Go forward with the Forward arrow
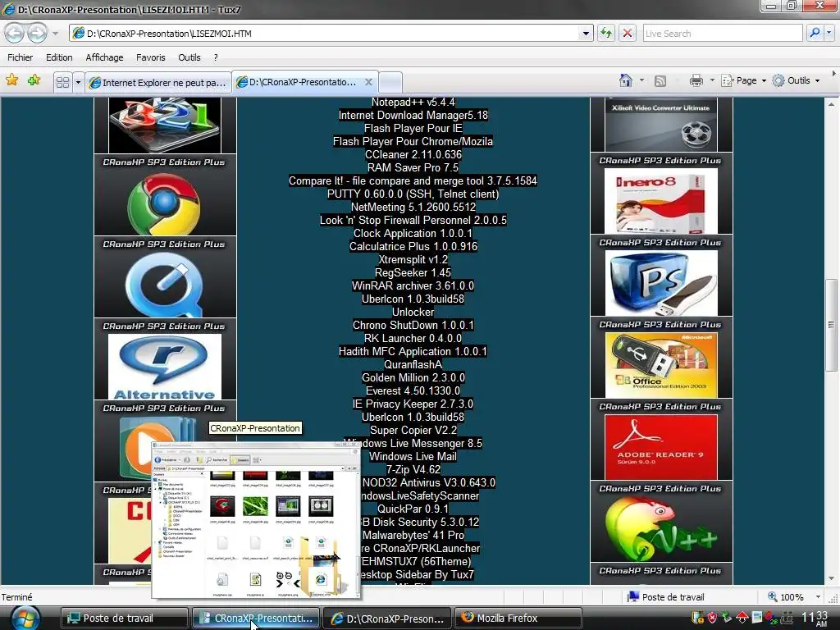Image resolution: width=840 pixels, height=630 pixels. point(37,33)
